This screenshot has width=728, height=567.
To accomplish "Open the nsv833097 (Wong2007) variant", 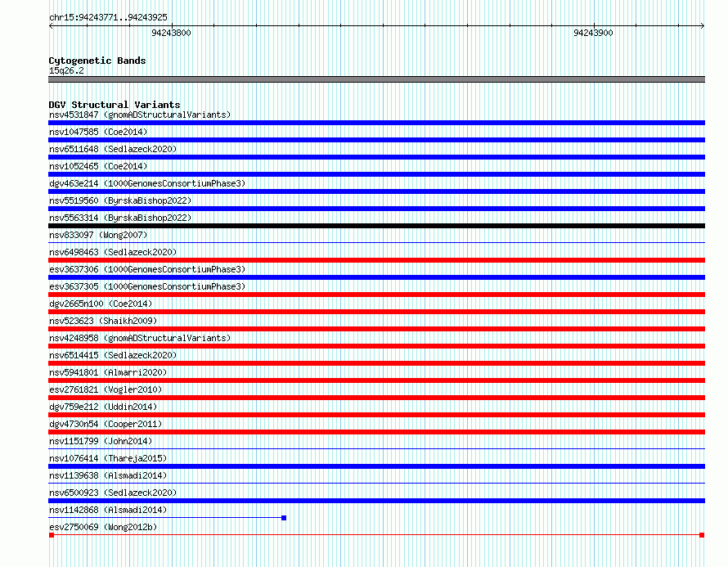I will (x=98, y=235).
